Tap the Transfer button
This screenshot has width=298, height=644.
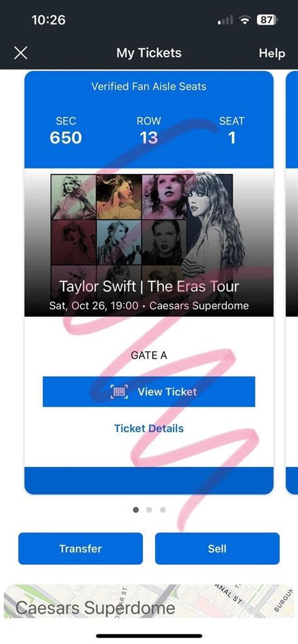(x=80, y=548)
